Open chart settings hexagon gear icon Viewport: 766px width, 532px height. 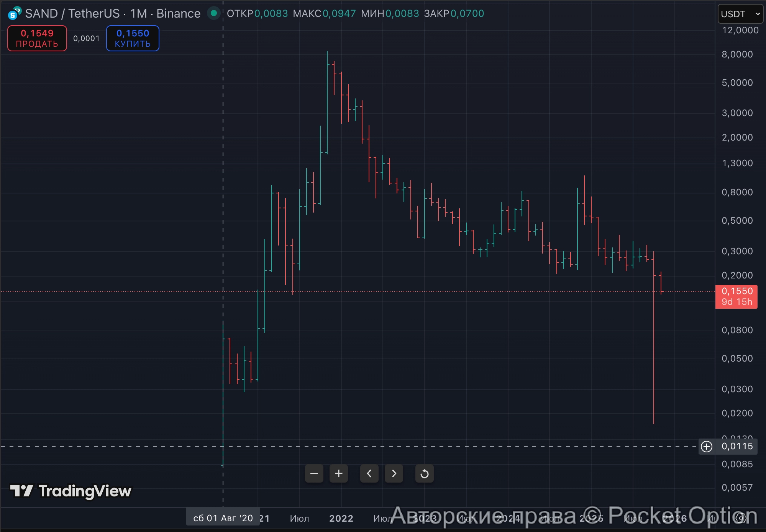pyautogui.click(x=740, y=518)
